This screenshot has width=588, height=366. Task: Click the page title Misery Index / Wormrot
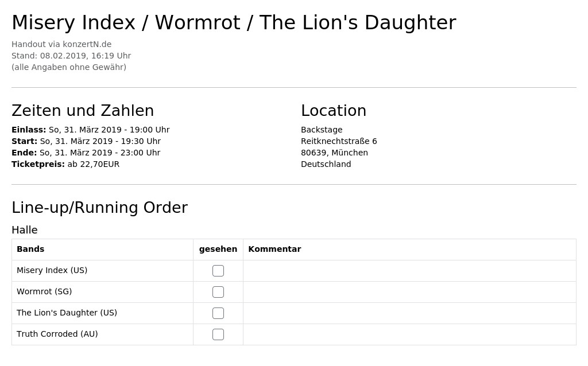[234, 22]
